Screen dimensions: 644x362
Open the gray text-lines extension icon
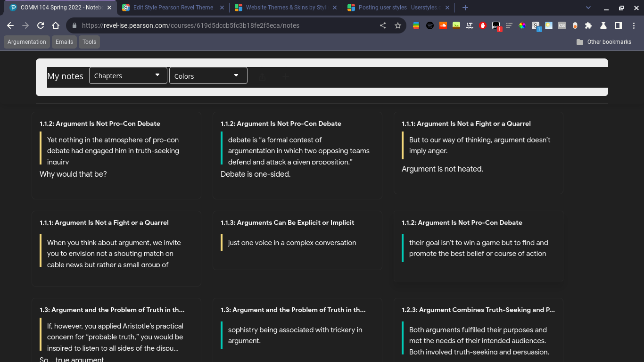(x=509, y=25)
